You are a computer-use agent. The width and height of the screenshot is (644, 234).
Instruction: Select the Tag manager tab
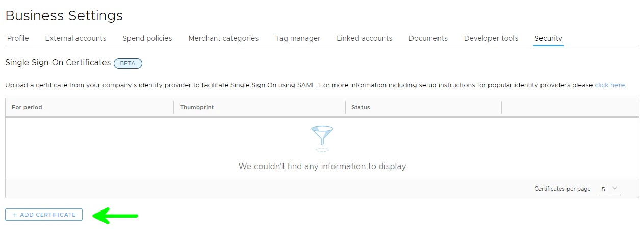pos(297,38)
